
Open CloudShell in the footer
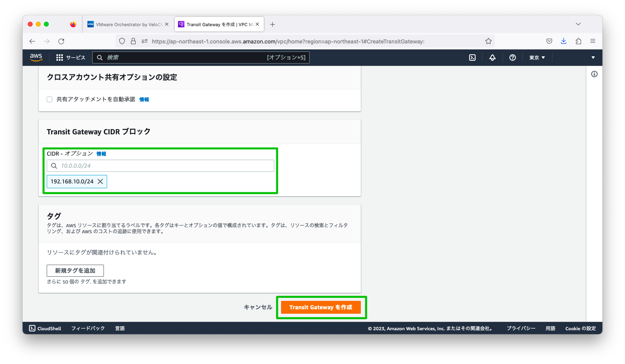[45, 328]
